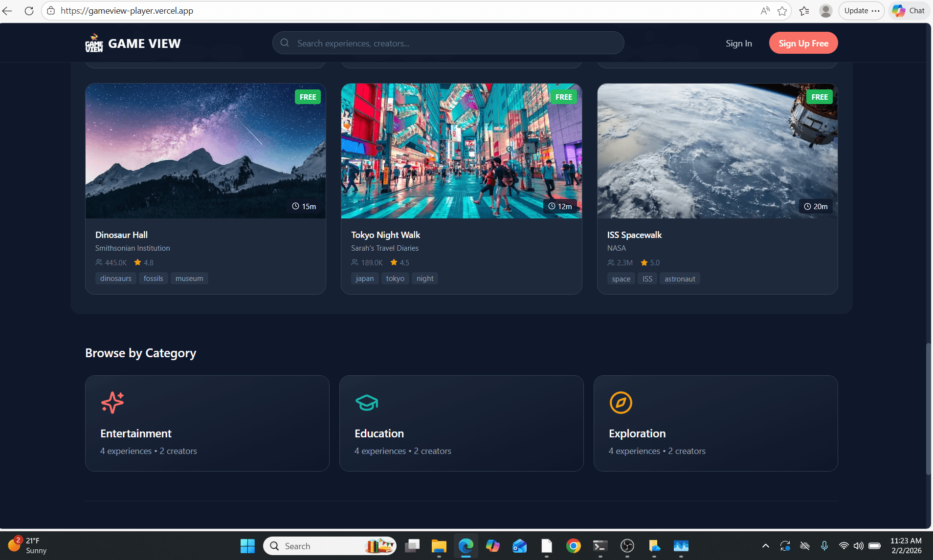Click the Game View logo icon
933x560 pixels.
pos(94,43)
